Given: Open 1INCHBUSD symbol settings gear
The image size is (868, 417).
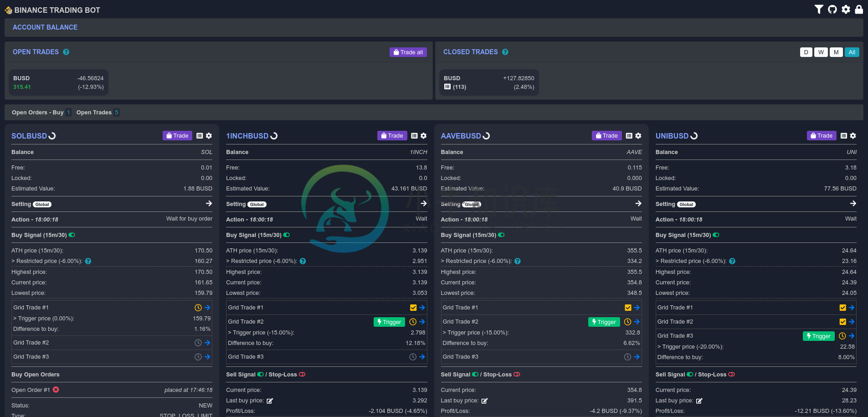Looking at the screenshot, I should coord(423,136).
